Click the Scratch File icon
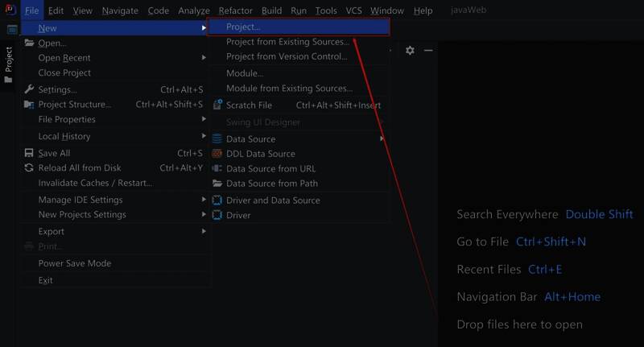Viewport: 644px width, 347px height. [217, 105]
